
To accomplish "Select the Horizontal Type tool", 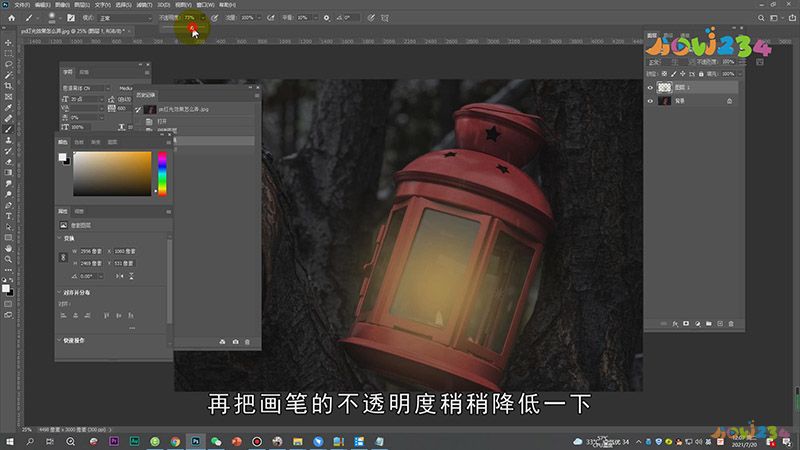I will 8,216.
